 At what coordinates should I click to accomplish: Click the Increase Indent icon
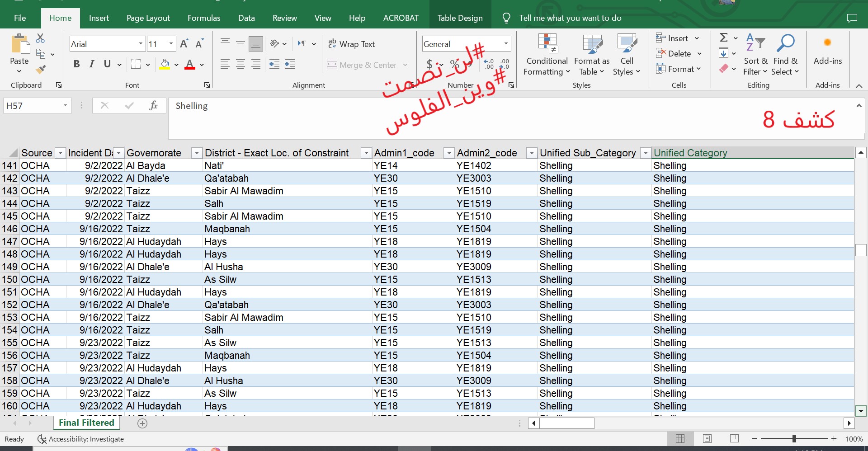pyautogui.click(x=290, y=65)
